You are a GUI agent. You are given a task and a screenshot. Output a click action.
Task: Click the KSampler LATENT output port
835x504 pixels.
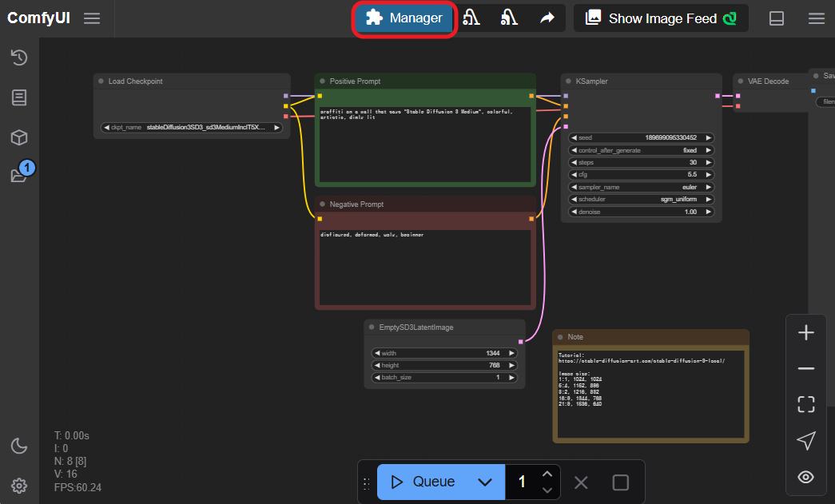point(718,96)
